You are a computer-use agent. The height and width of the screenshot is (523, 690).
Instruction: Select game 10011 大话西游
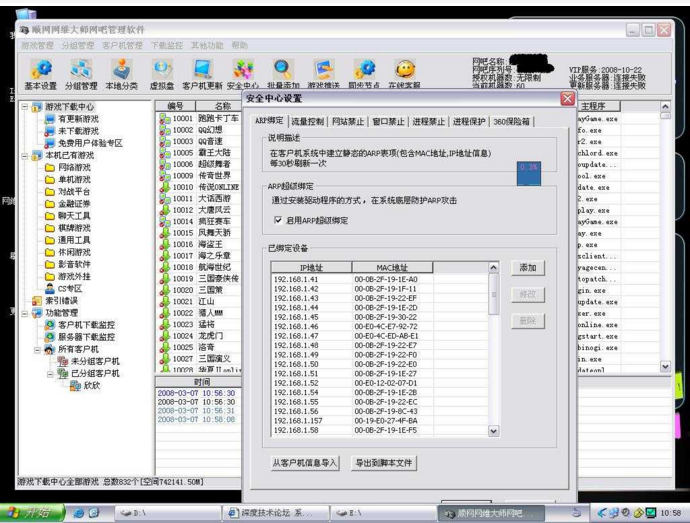199,199
